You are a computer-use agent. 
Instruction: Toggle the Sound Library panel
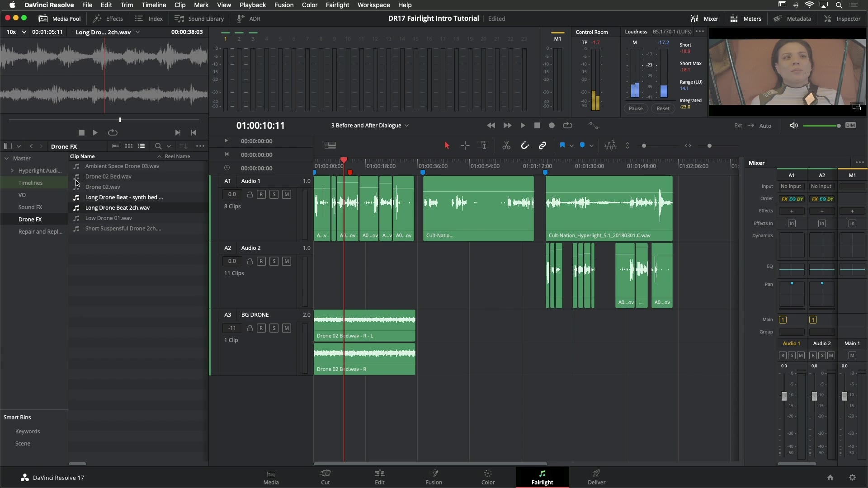[x=199, y=19]
